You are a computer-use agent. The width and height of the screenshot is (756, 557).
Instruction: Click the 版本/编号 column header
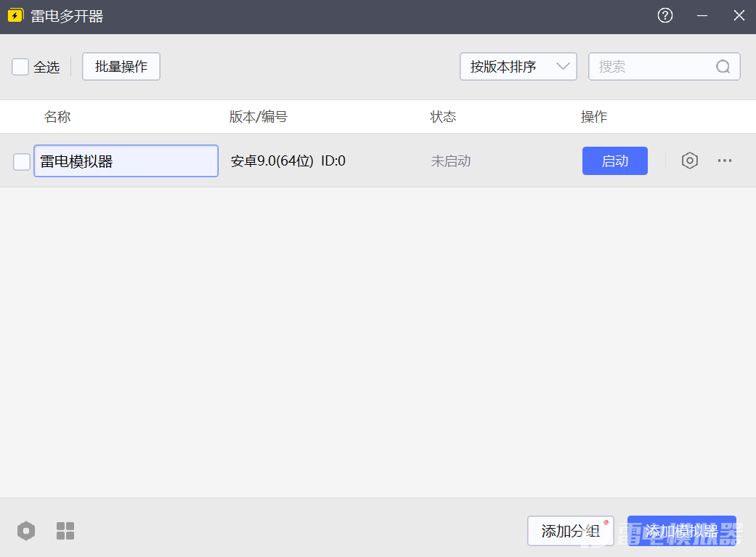point(259,117)
